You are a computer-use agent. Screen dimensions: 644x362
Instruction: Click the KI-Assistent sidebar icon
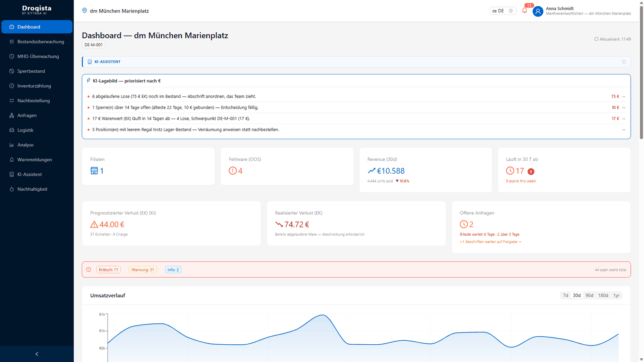[x=12, y=175]
